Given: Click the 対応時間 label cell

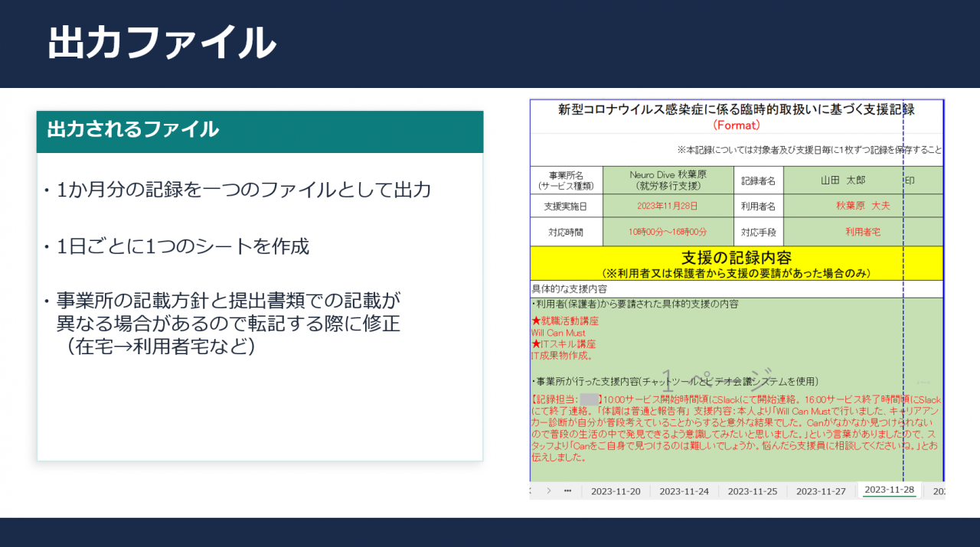Looking at the screenshot, I should tap(567, 232).
